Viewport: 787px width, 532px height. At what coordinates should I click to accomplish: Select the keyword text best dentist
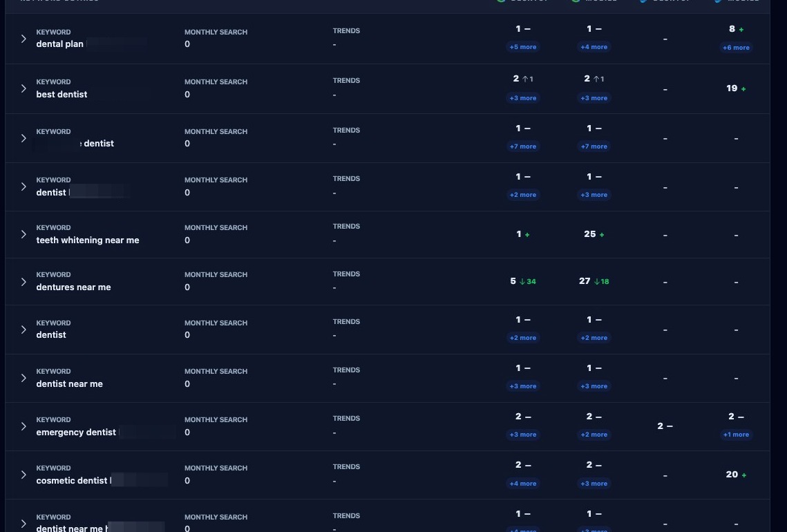61,95
